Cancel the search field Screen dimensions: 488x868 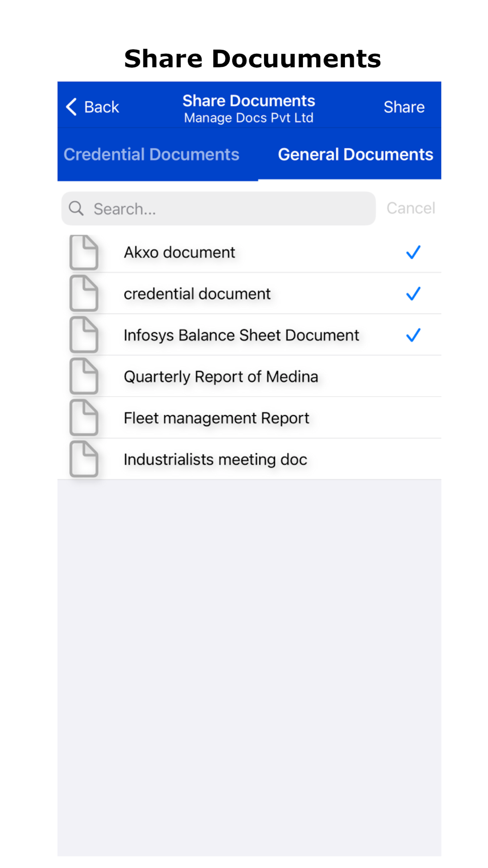[x=411, y=208]
